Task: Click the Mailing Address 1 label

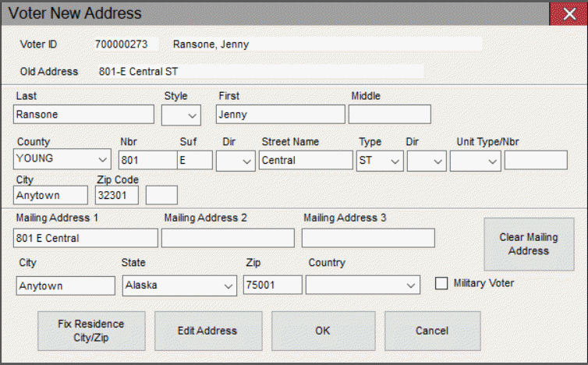Action: tap(57, 218)
